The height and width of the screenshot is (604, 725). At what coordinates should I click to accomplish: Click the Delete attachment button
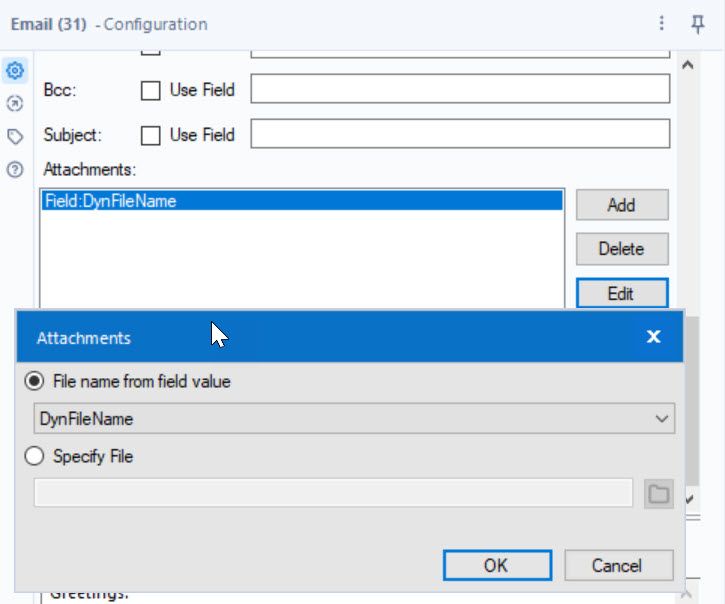(622, 249)
